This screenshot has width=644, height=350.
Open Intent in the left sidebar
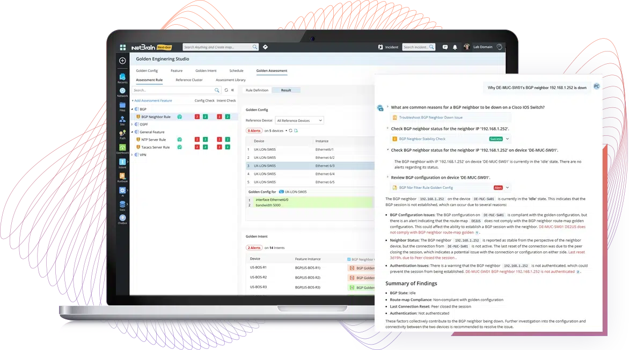[122, 163]
